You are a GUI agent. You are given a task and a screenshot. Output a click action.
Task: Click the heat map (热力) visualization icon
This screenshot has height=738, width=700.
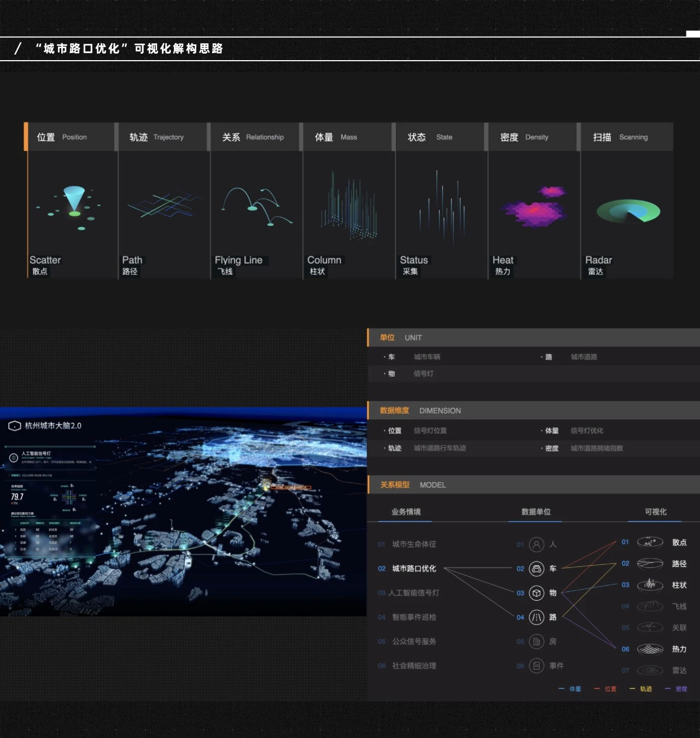[x=650, y=649]
